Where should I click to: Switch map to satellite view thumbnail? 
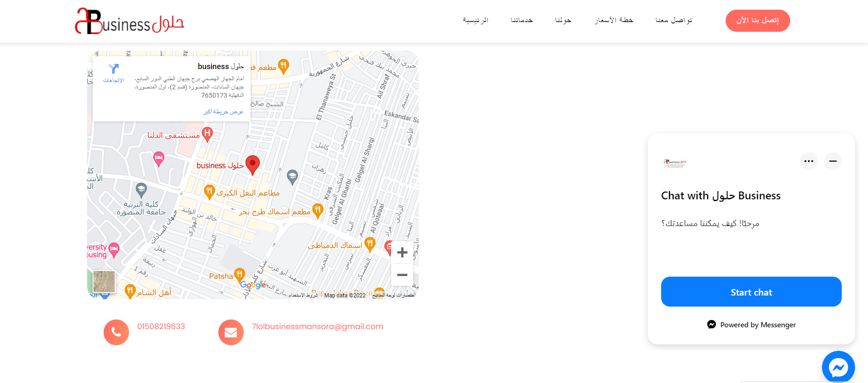(104, 281)
